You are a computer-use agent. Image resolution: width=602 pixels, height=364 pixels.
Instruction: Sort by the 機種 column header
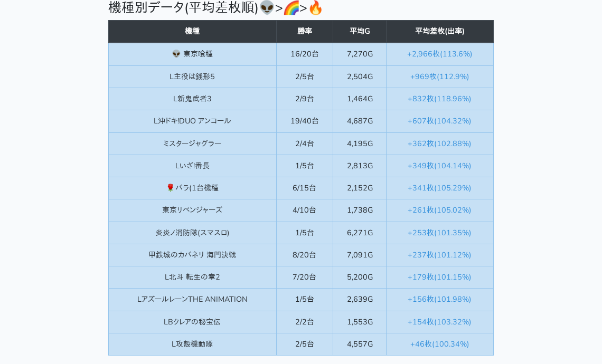coord(192,32)
